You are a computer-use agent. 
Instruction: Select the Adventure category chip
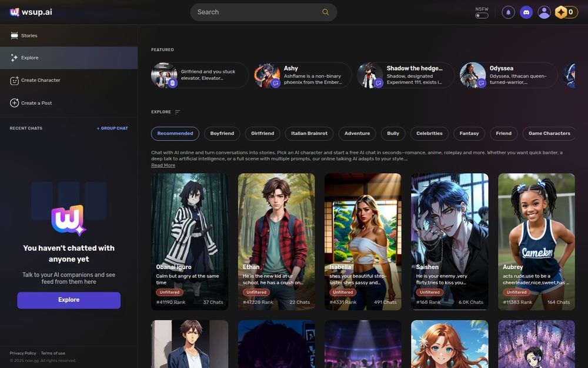pos(357,134)
